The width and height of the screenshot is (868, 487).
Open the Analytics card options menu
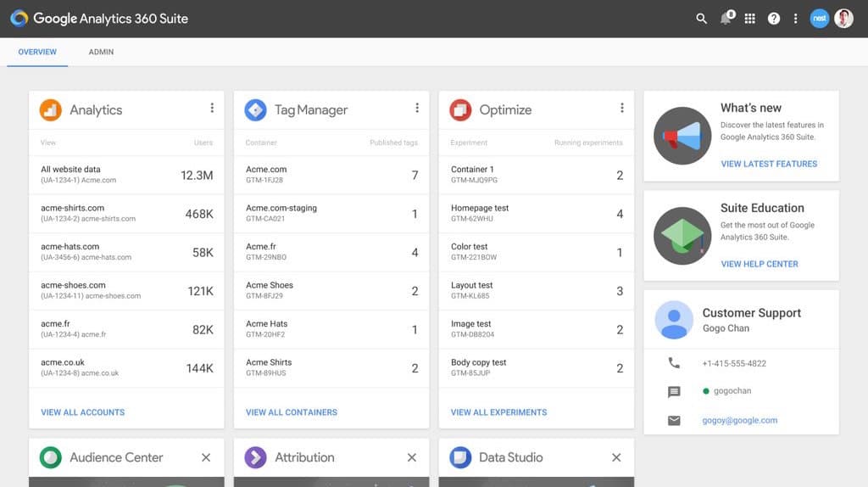(x=212, y=108)
